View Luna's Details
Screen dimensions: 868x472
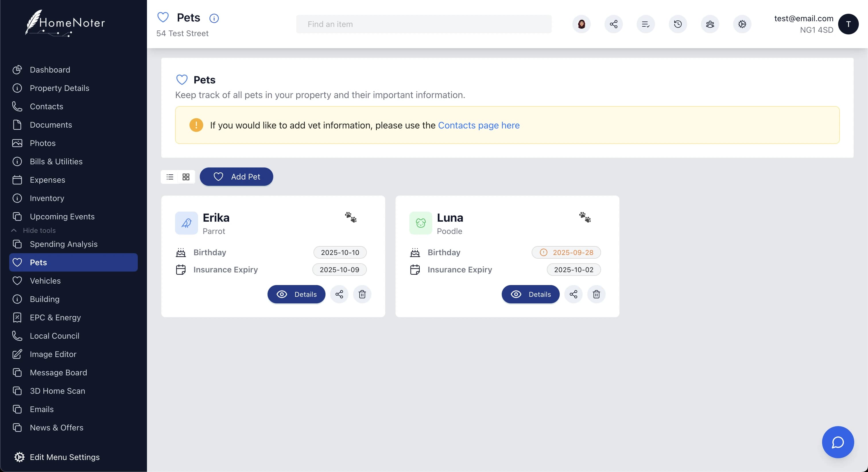[530, 294]
